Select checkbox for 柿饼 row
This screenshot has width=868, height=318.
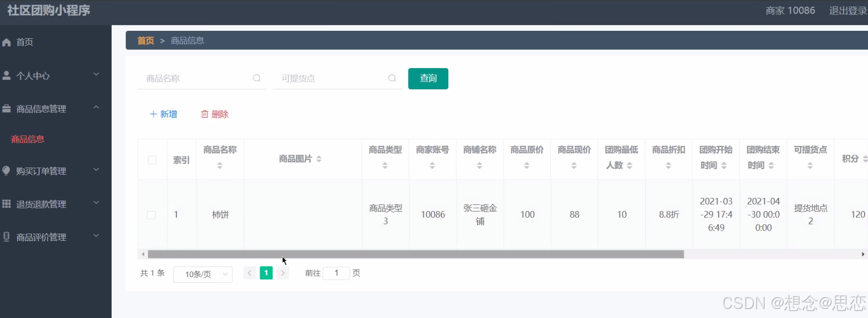click(x=151, y=215)
